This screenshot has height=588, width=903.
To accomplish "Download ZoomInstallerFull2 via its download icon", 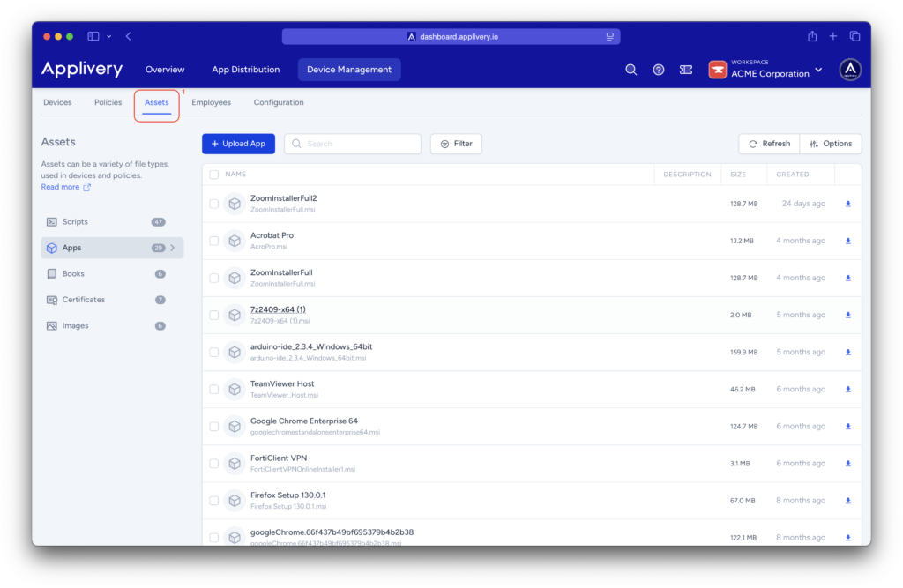I will (x=848, y=204).
